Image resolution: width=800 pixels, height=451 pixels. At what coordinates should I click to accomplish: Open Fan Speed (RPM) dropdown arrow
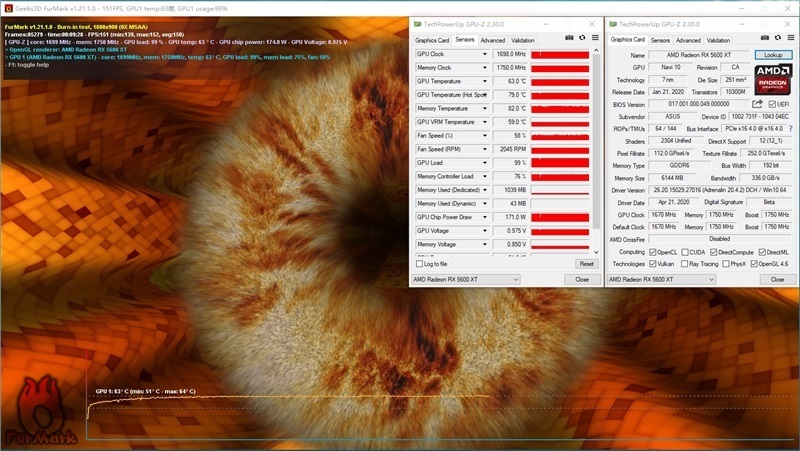[x=485, y=149]
